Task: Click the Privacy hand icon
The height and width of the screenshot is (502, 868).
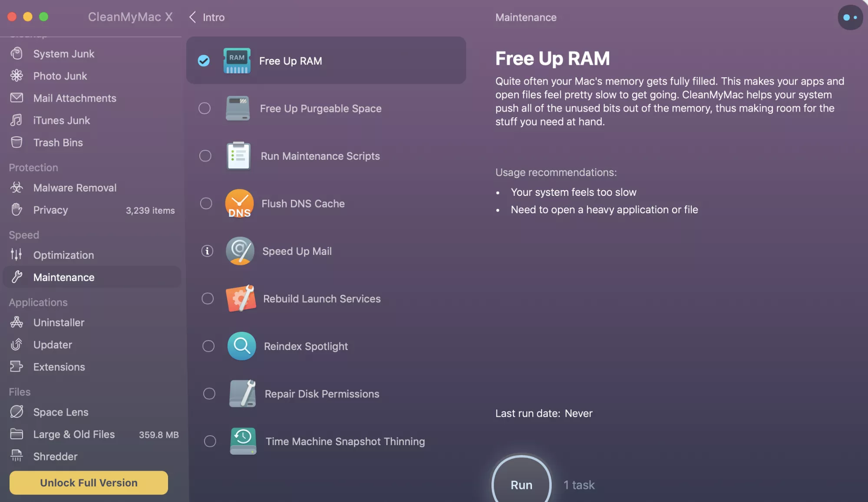Action: [17, 209]
